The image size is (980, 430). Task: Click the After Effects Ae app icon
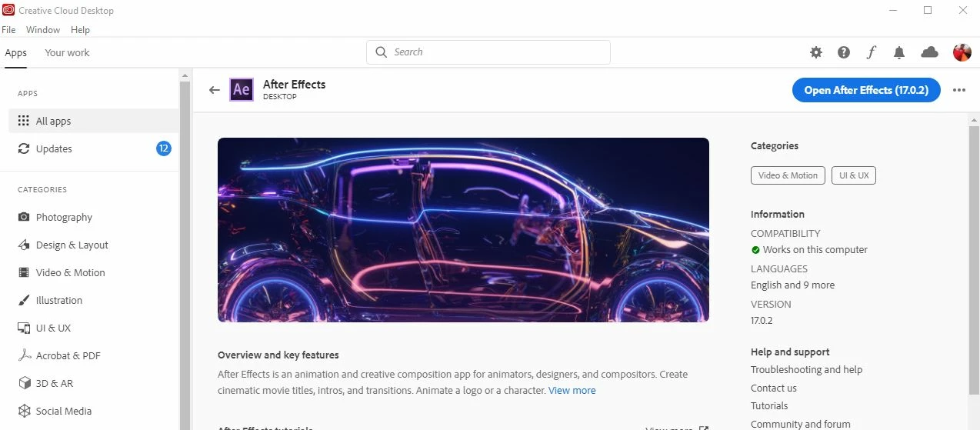pyautogui.click(x=242, y=89)
